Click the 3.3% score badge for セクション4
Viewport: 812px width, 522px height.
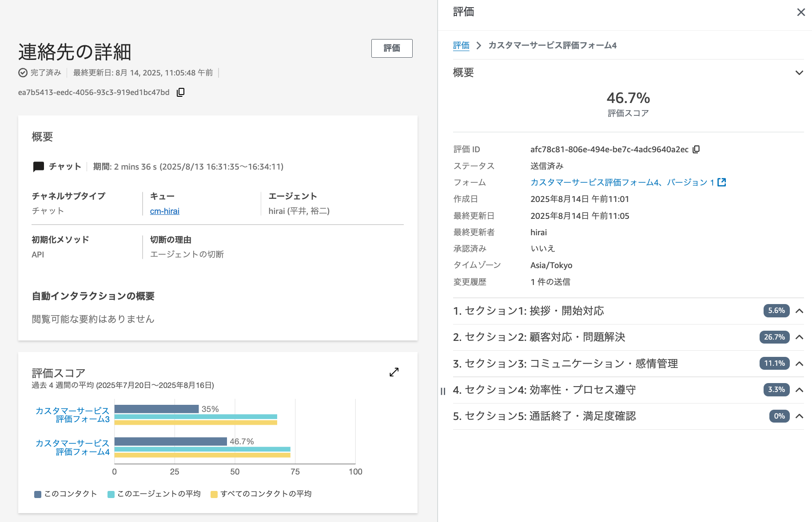pos(776,390)
